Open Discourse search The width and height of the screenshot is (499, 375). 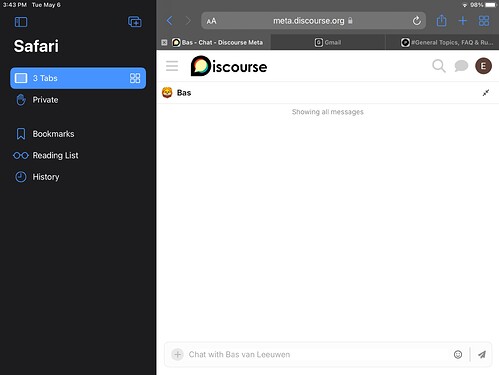pyautogui.click(x=439, y=66)
